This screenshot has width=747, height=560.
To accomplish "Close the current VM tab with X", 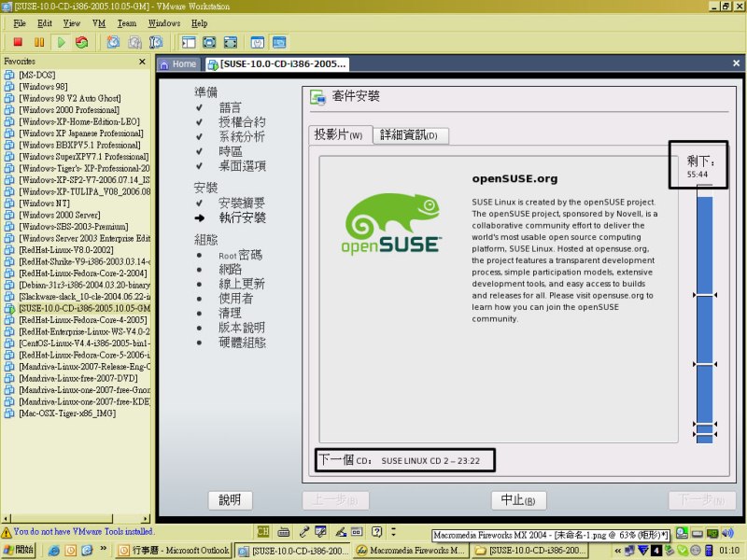I will click(x=736, y=63).
